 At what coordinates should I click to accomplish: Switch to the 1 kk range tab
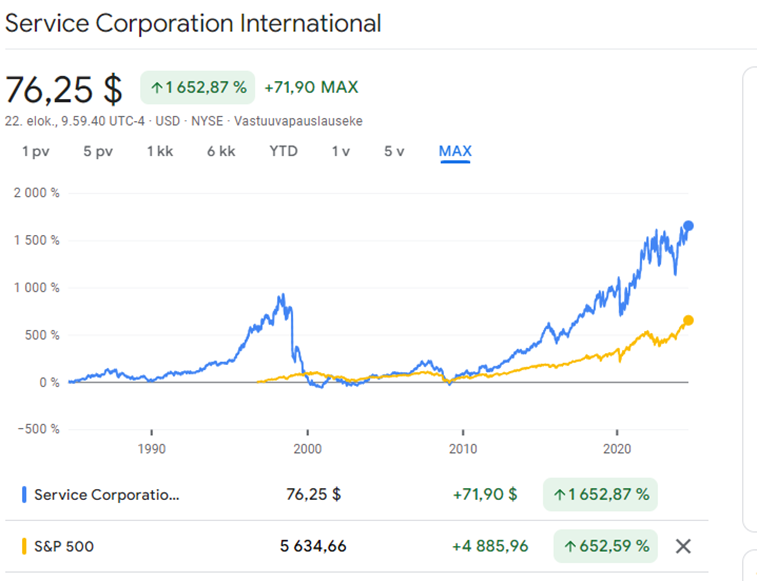coord(160,151)
